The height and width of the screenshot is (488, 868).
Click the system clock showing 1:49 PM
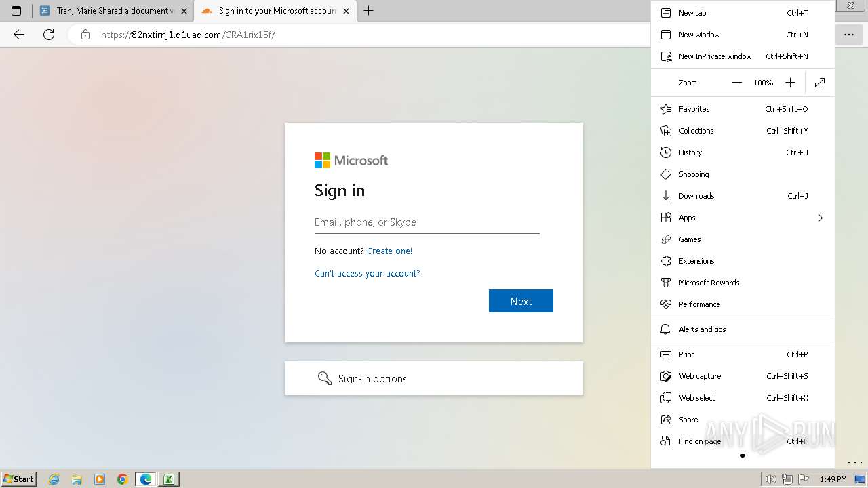(x=833, y=479)
